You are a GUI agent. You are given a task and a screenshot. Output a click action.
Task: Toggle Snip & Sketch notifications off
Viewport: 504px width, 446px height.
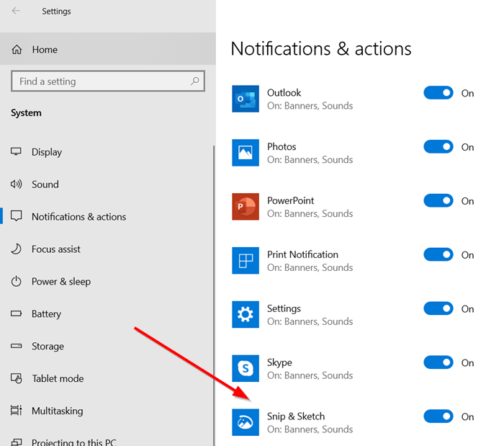pos(438,416)
